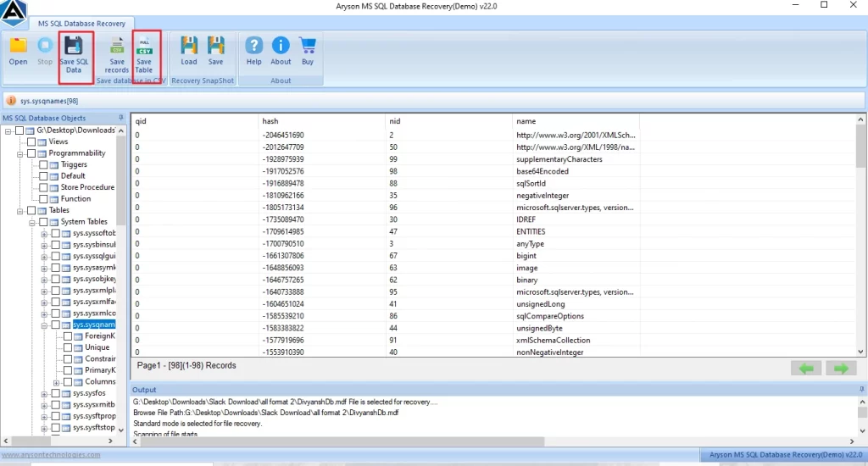868x466 pixels.
Task: Expand the sys.syssoftob table node
Action: tap(44, 234)
